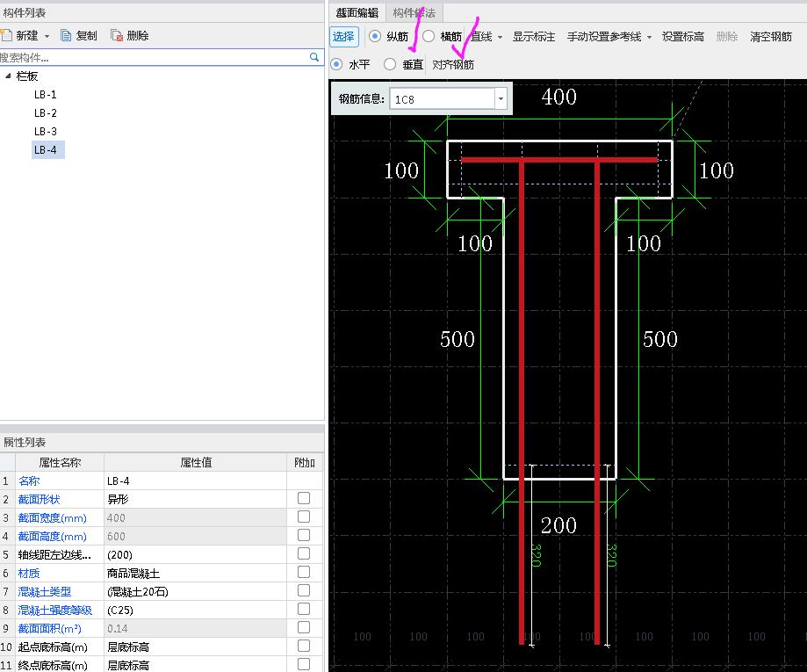
Task: Click 设置标高 in the toolbar
Action: pos(682,37)
